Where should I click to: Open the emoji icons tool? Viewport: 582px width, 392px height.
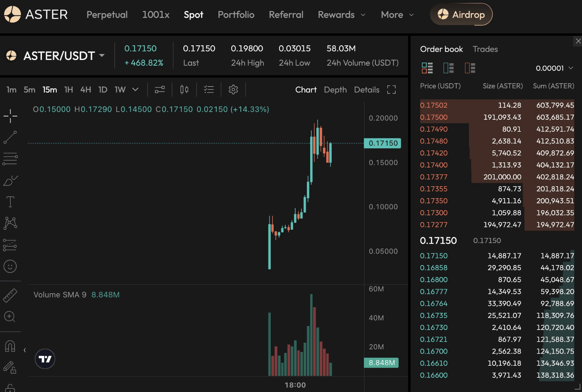[10, 266]
